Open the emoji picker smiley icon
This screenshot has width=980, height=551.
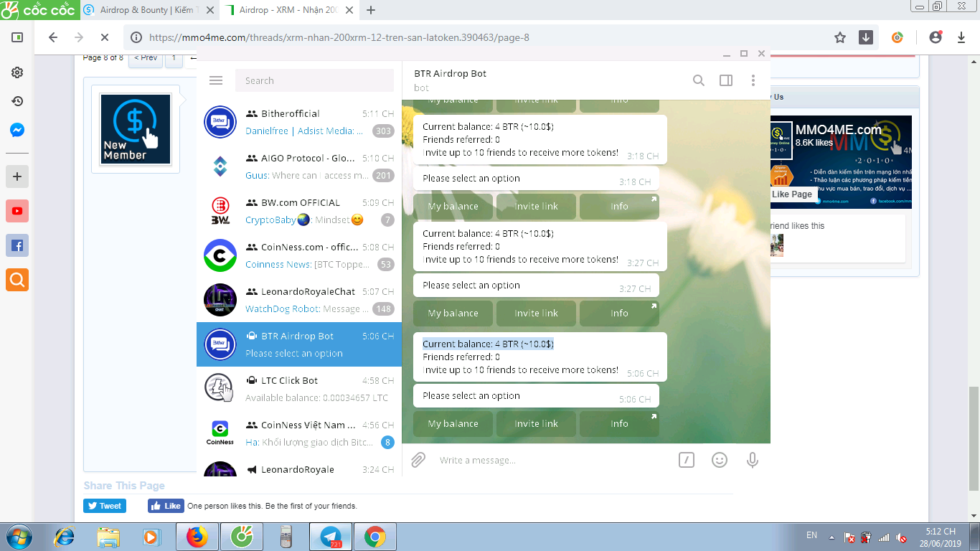pos(720,460)
